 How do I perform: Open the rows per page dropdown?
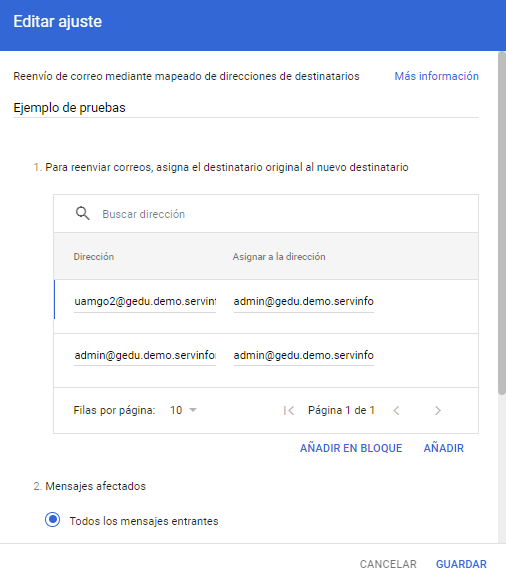tap(183, 410)
